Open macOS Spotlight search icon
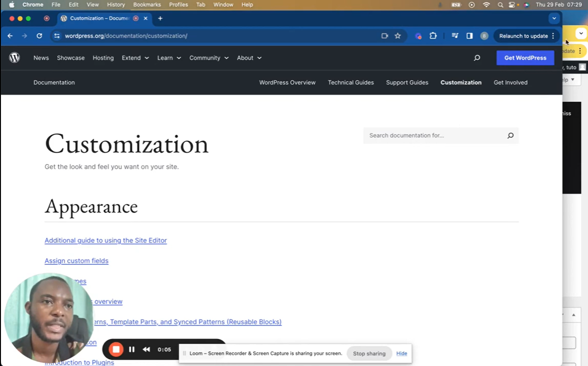The width and height of the screenshot is (588, 366). 500,5
